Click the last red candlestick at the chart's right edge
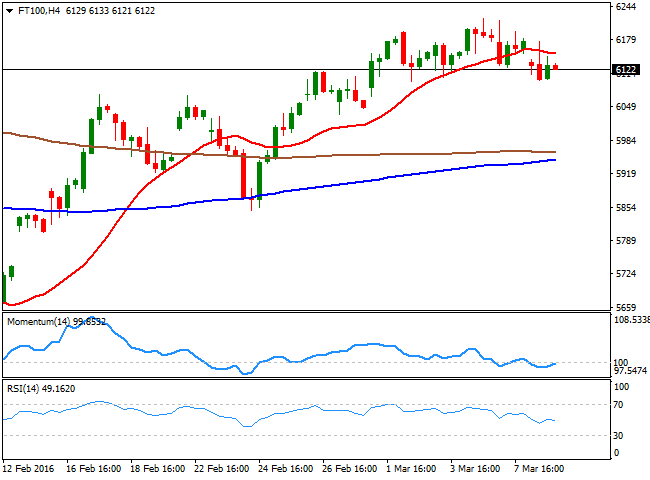Image resolution: width=650 pixels, height=480 pixels. click(x=555, y=67)
